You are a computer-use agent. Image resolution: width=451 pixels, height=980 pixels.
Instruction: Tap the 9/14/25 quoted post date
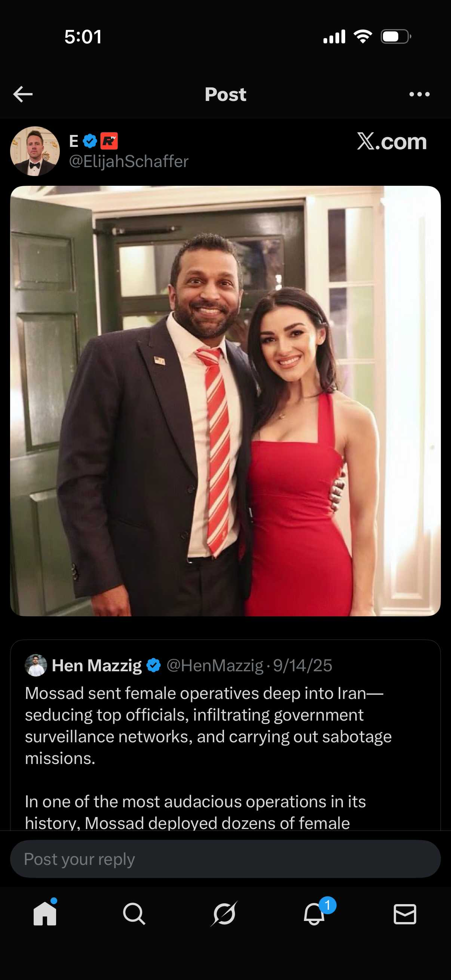(303, 666)
